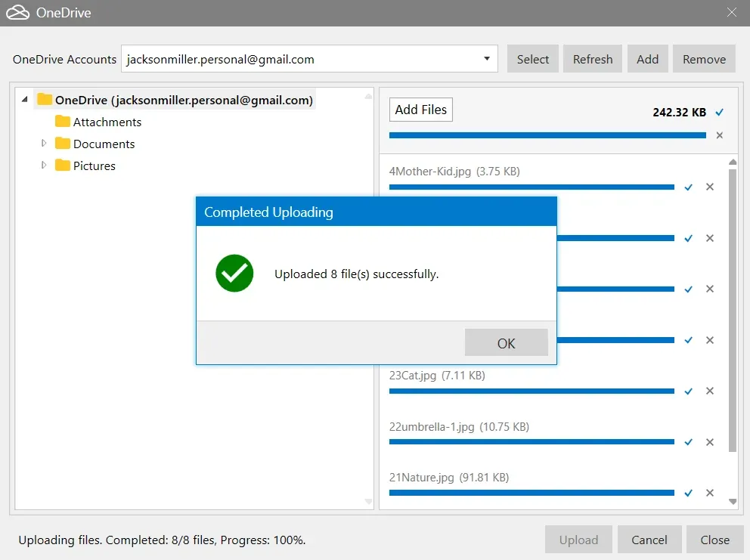This screenshot has height=560, width=750.
Task: Remove 21Nature.jpg with its X icon
Action: [710, 493]
